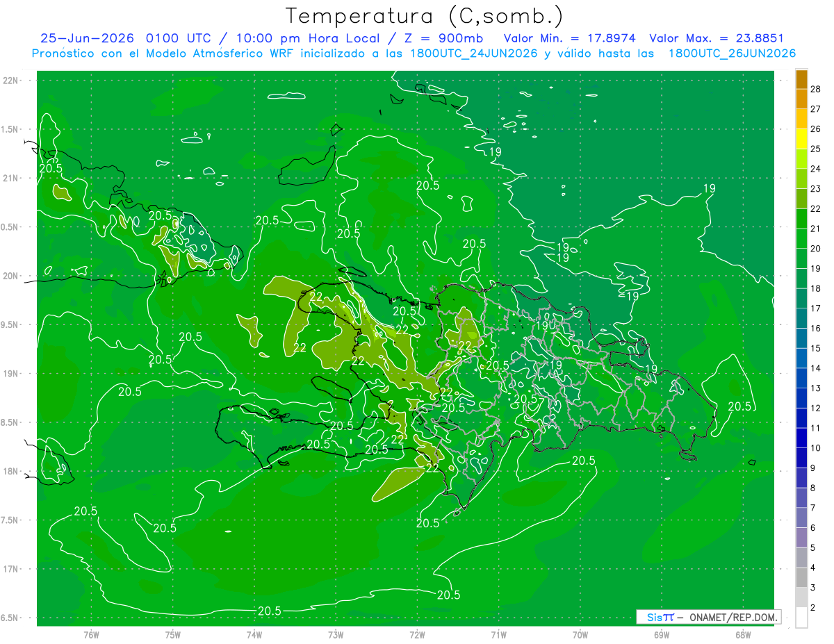Click the "18" color scale label
This screenshot has height=644, width=834.
(x=817, y=288)
